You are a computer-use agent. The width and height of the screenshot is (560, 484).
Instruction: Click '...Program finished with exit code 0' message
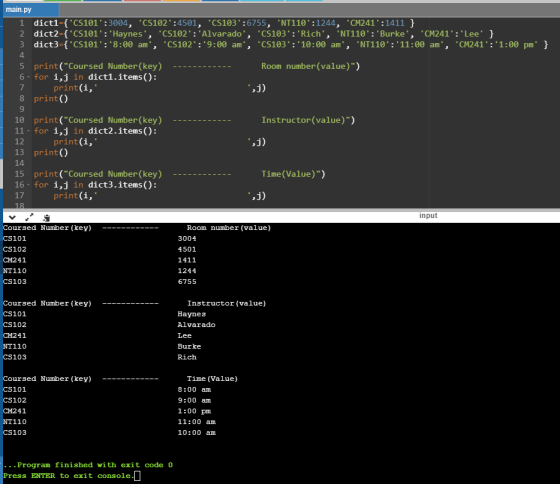tap(88, 465)
